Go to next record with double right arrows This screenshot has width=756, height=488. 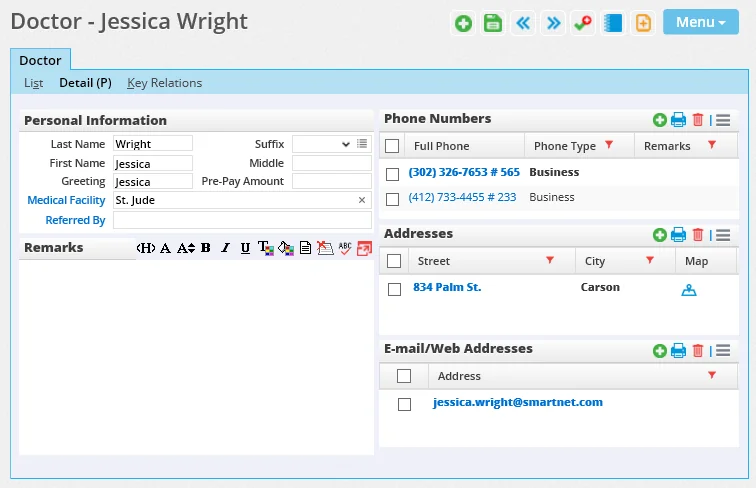click(554, 23)
